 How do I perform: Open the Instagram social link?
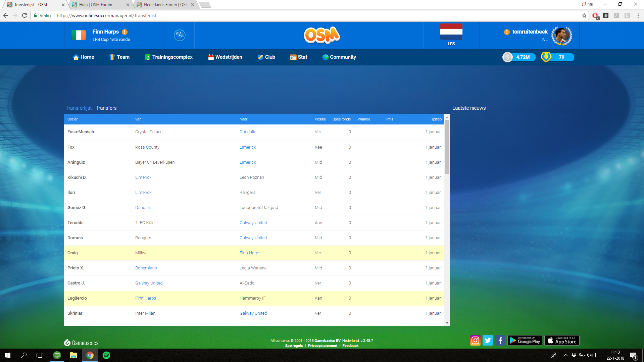coord(475,341)
